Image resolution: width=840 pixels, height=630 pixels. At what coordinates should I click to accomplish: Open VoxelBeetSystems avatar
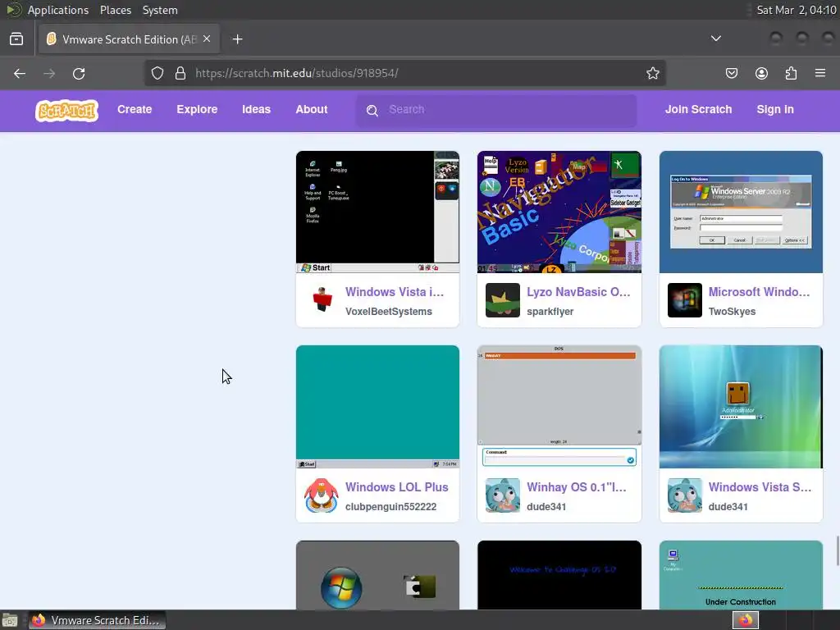(322, 300)
